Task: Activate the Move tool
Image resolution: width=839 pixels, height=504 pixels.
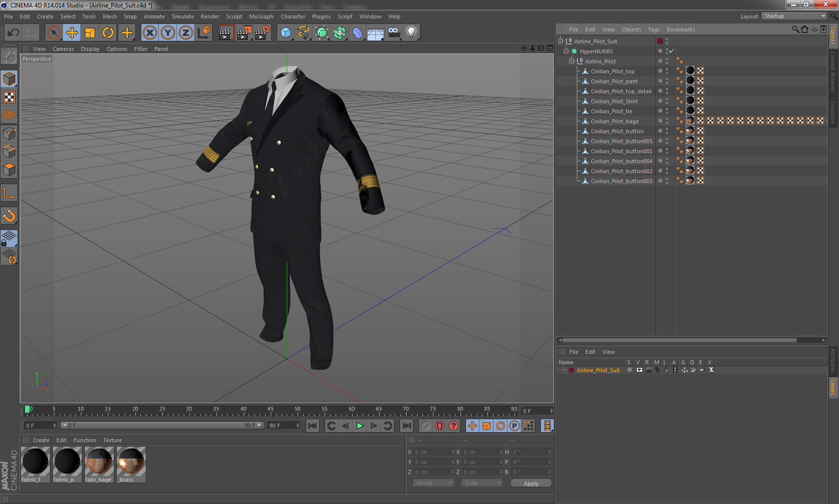Action: click(72, 33)
